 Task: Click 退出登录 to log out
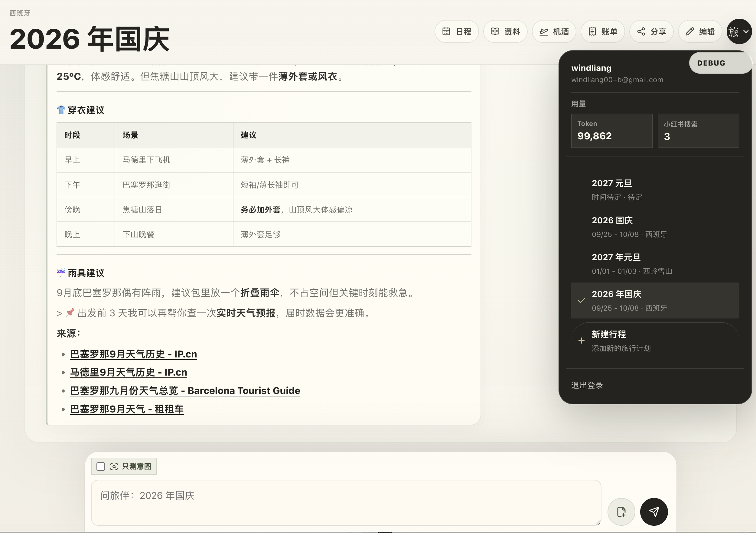[587, 385]
